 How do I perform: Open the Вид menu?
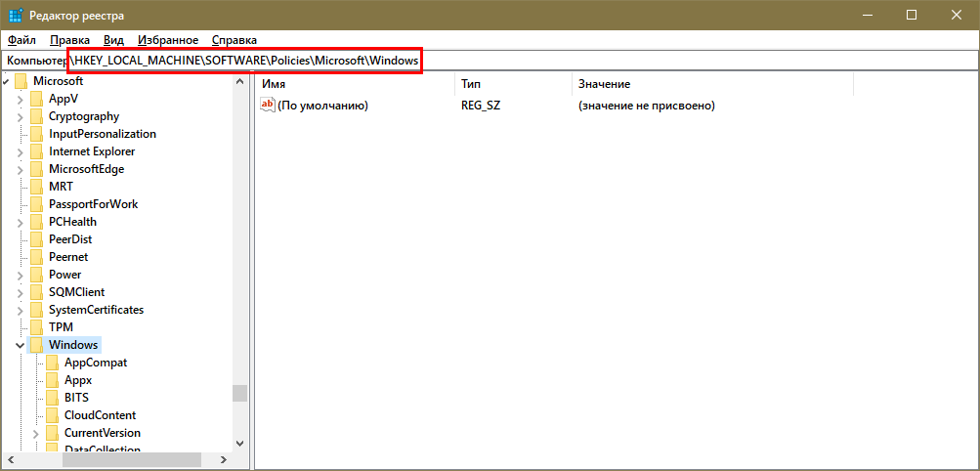point(113,40)
